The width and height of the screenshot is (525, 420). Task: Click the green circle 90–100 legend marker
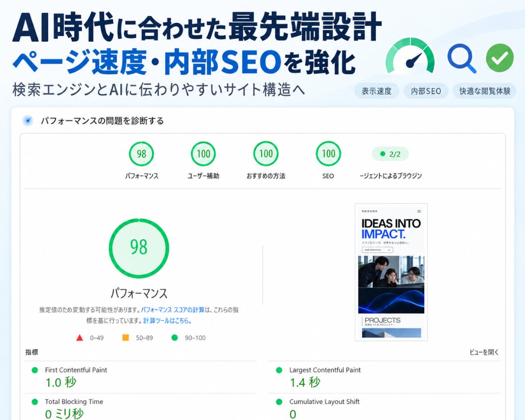[174, 337]
